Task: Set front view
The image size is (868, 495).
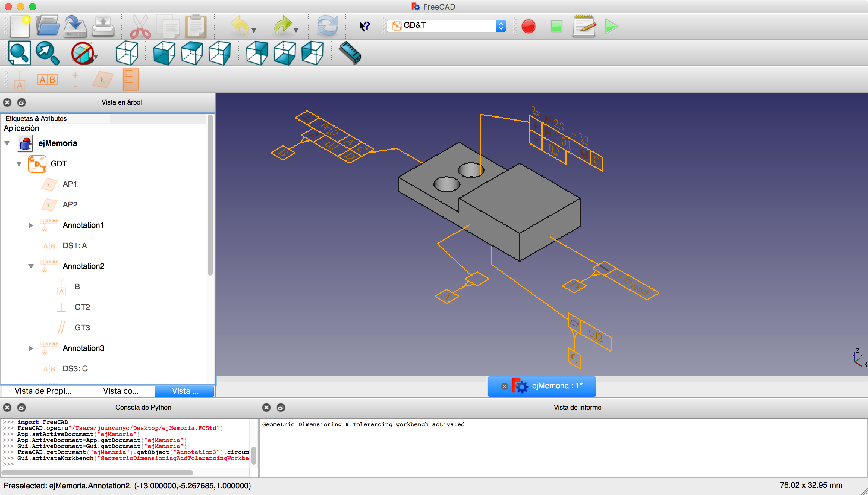Action: click(x=164, y=53)
